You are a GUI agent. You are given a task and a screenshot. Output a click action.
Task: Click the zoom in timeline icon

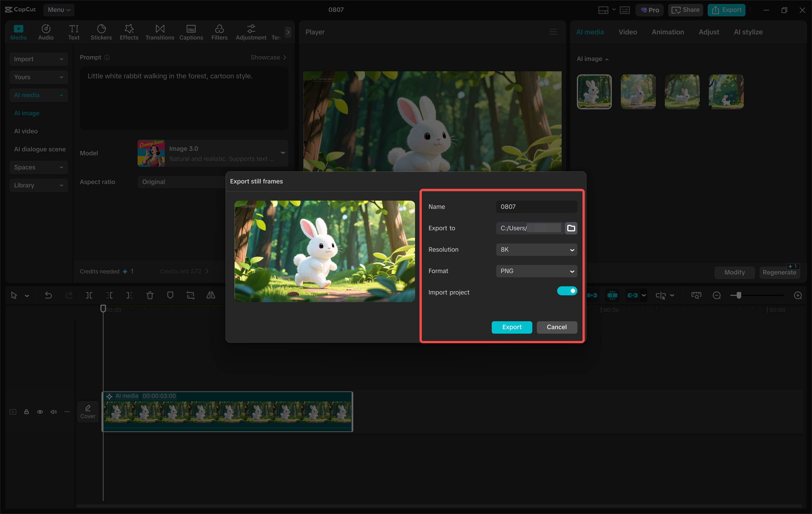798,295
